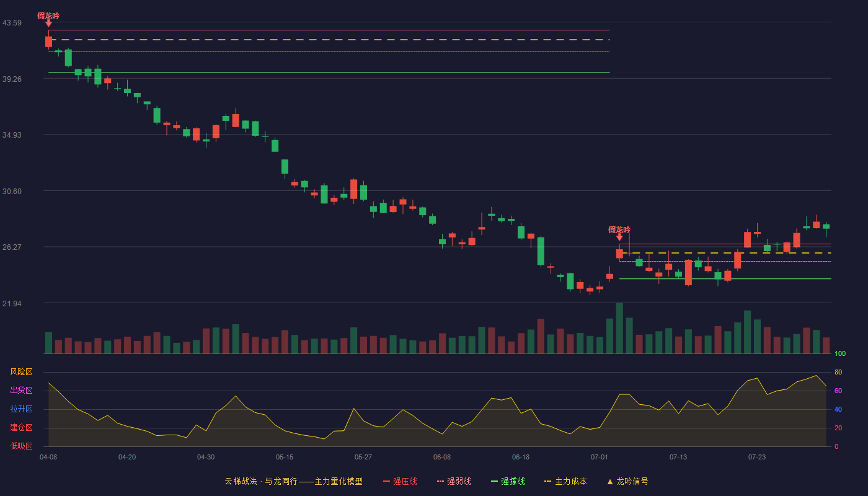
Task: Hide the 主力成本 series via legend
Action: 565,481
